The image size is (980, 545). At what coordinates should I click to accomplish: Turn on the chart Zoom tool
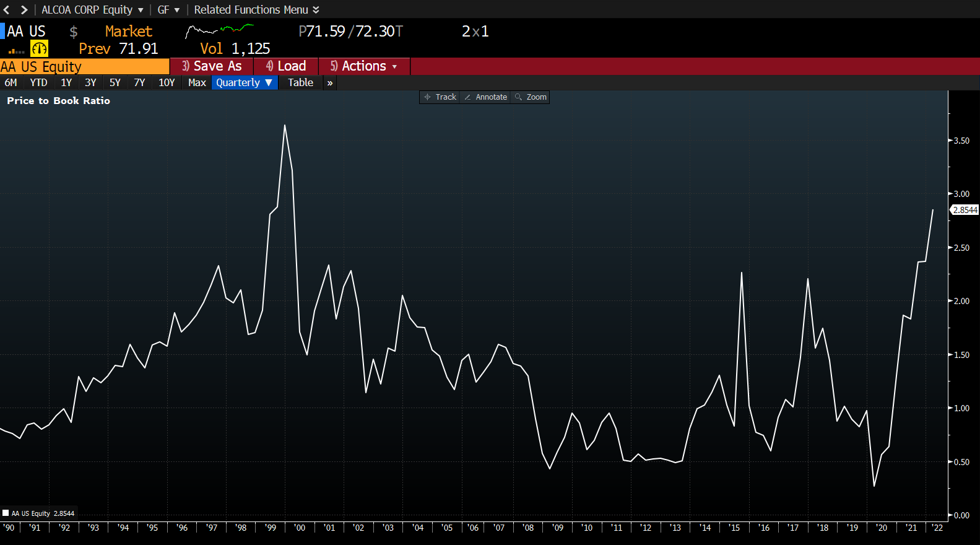pyautogui.click(x=531, y=97)
